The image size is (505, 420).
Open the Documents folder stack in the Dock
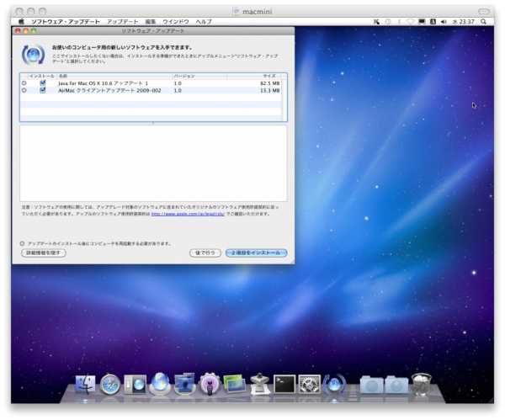(372, 385)
